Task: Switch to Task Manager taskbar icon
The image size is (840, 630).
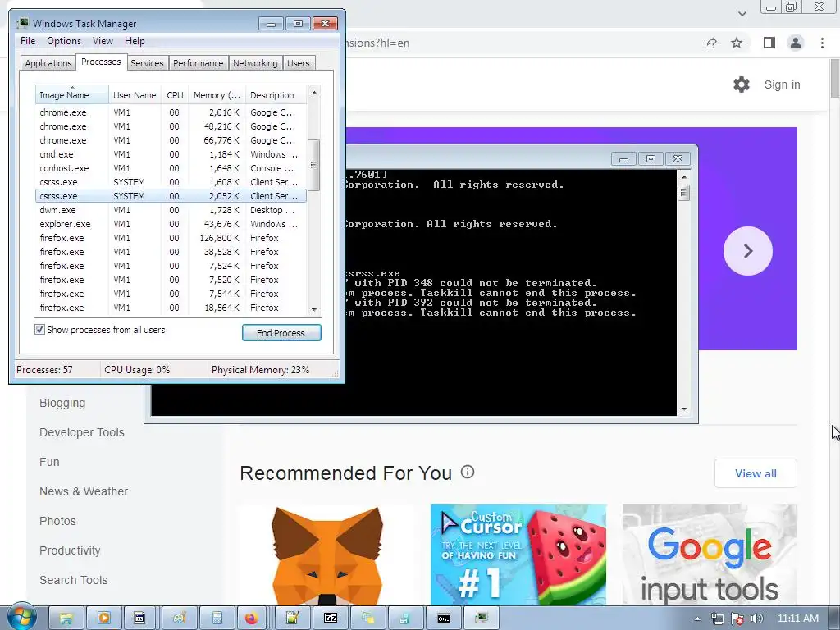Action: pos(481,619)
